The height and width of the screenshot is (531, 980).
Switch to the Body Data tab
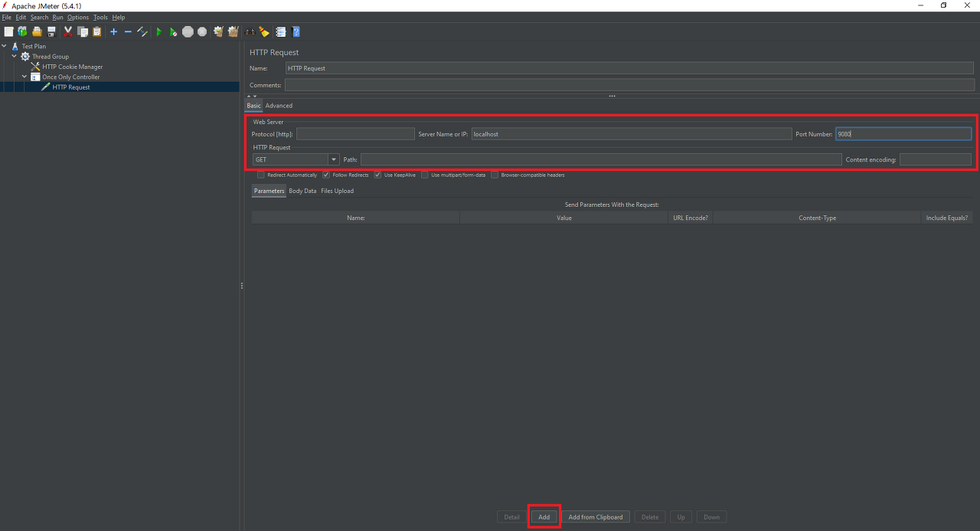(302, 191)
